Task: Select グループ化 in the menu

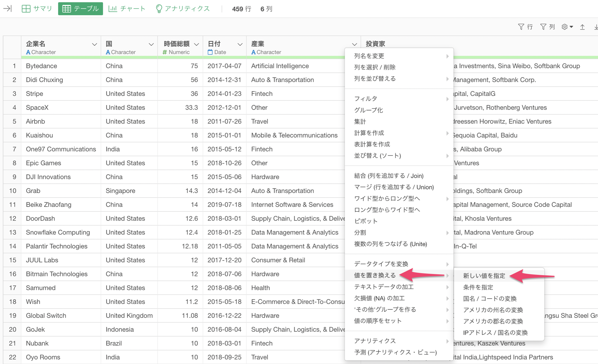Action: point(399,110)
